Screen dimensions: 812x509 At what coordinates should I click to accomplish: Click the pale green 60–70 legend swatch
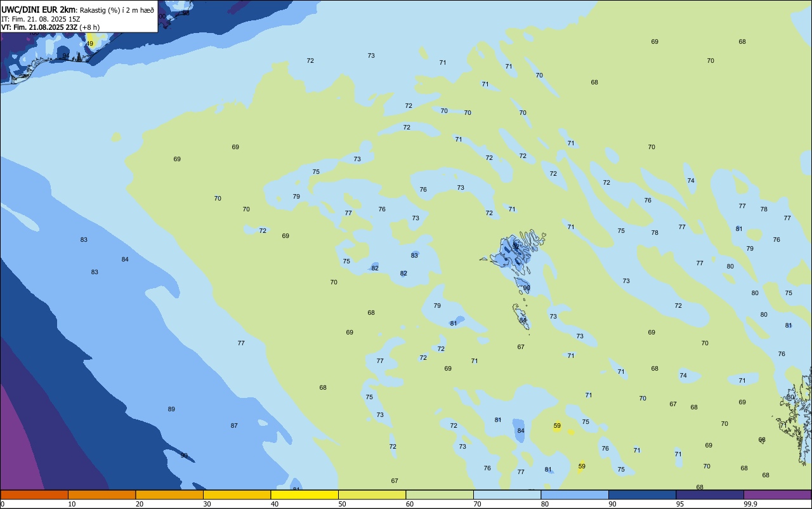point(440,494)
